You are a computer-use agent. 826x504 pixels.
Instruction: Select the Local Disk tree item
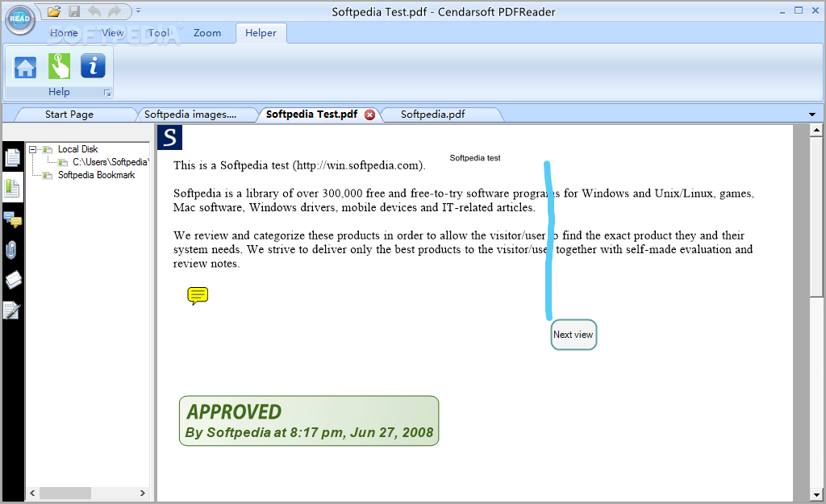[78, 149]
